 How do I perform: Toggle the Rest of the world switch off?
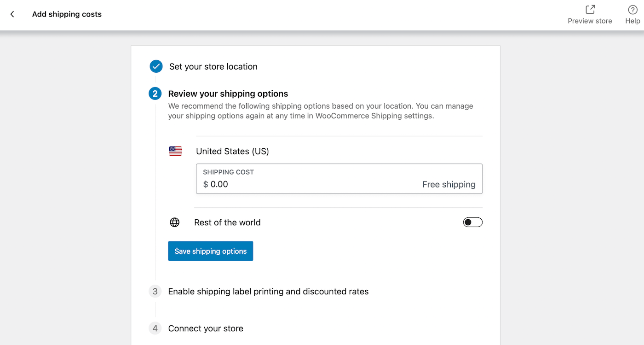click(x=472, y=222)
